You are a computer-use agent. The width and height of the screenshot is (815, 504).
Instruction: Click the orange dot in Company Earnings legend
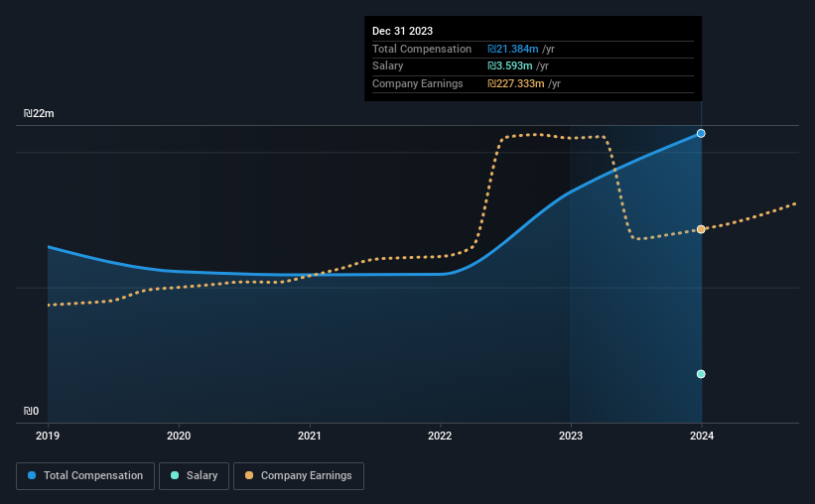(249, 475)
